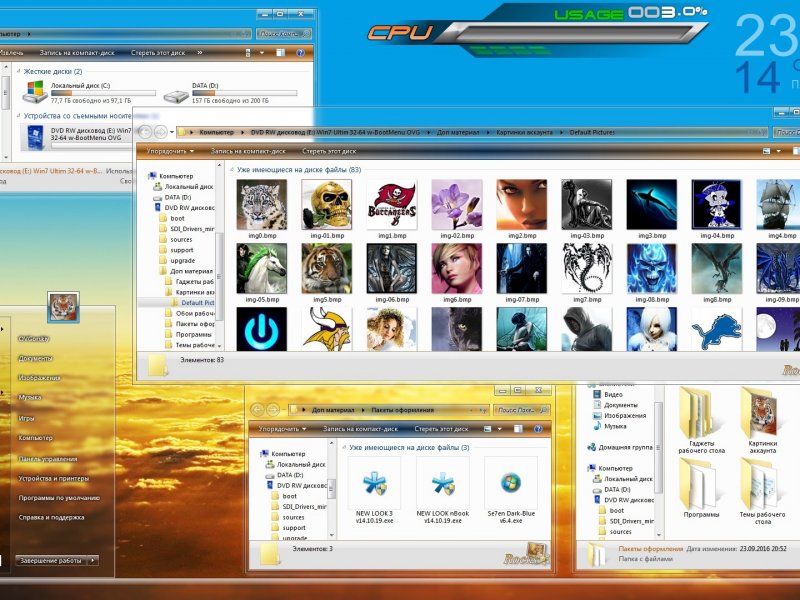
Task: Collapse the Жесткие диски (2) group
Action: pos(19,71)
